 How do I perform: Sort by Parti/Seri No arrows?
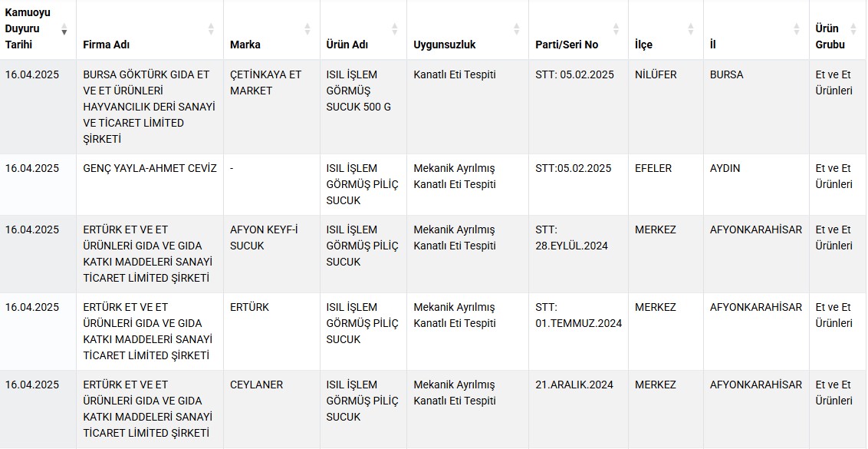tap(616, 29)
